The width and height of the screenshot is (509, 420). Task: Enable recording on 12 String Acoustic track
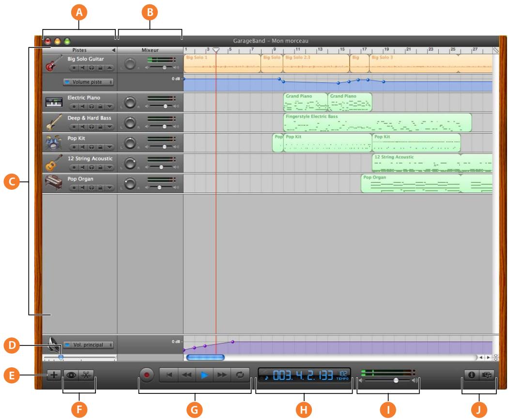click(x=74, y=167)
